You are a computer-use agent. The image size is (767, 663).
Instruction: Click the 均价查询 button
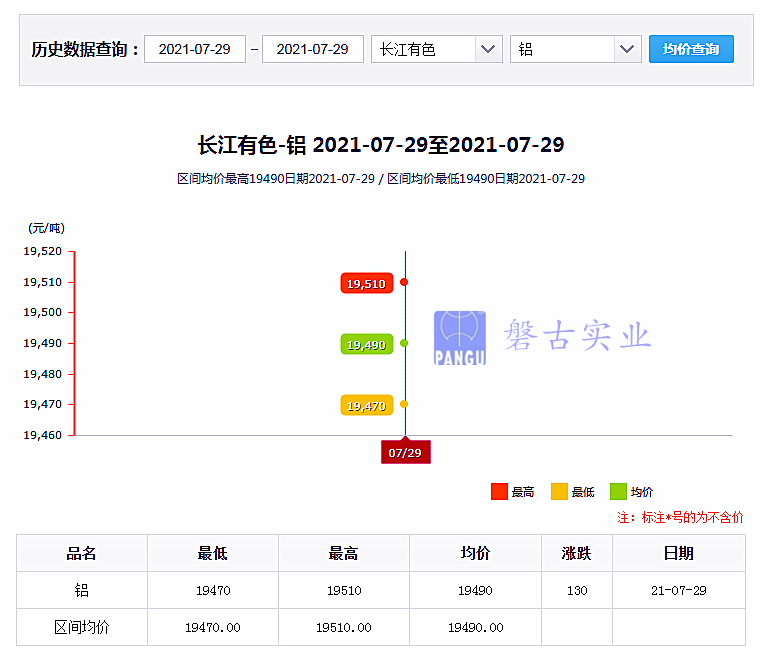(x=691, y=49)
